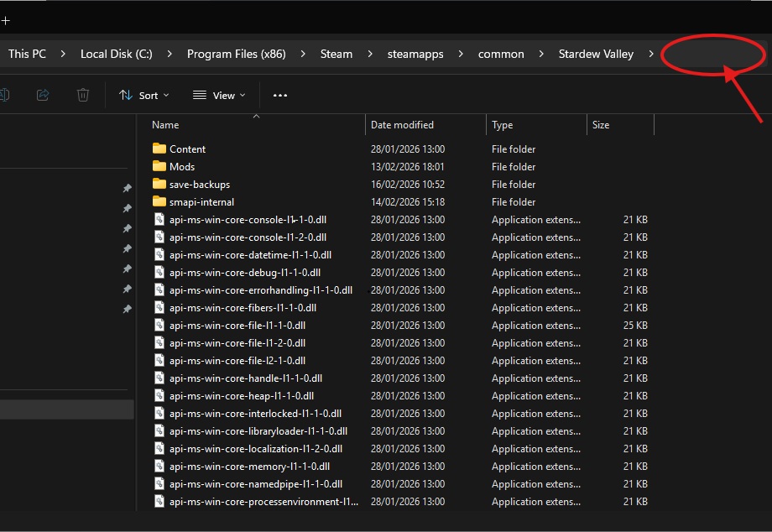Click the Mods folder icon
The height and width of the screenshot is (532, 772).
[x=159, y=166]
